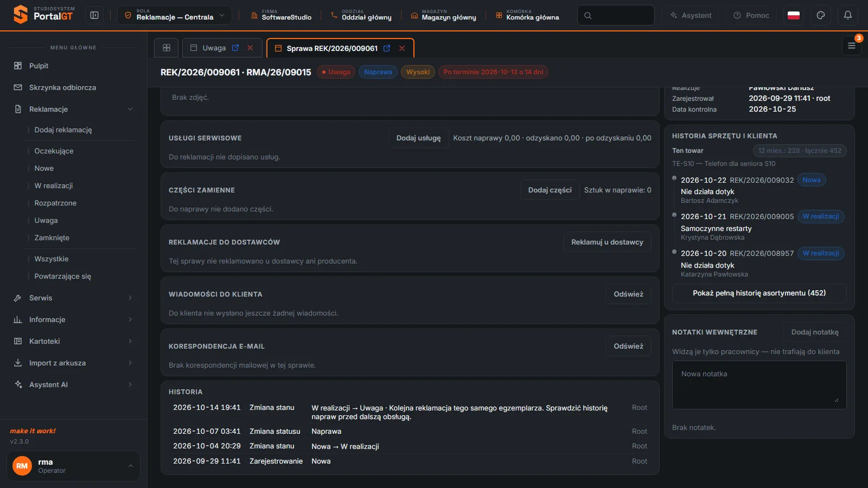
Task: Toggle the sidebar collapse icon
Action: [x=94, y=15]
